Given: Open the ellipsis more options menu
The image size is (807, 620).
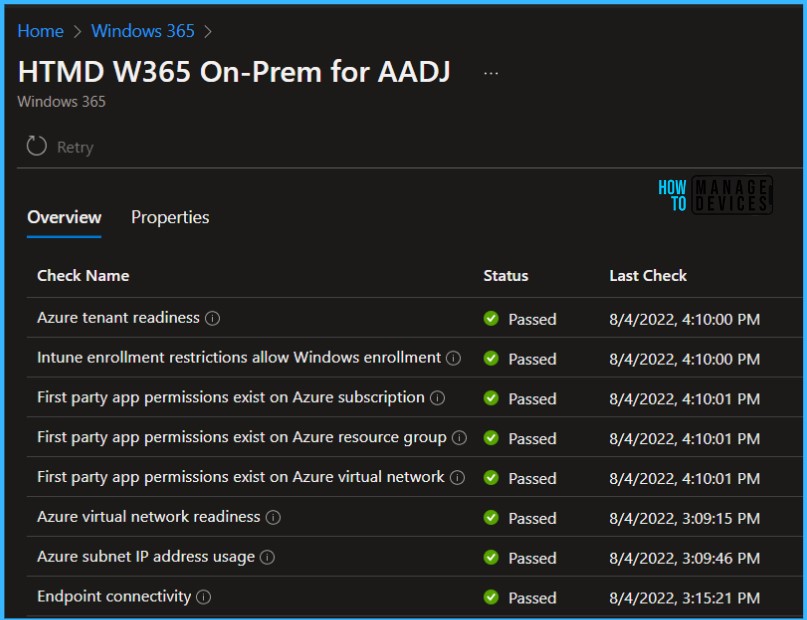Looking at the screenshot, I should click(490, 74).
